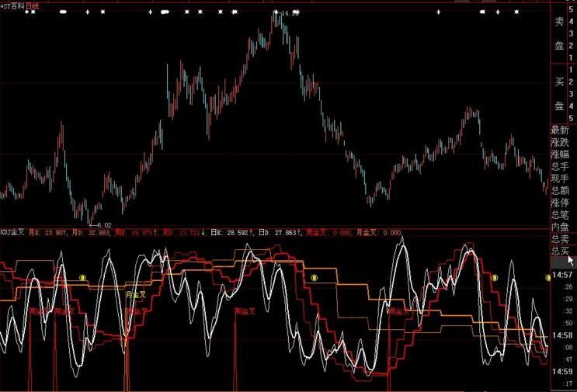
Task: Click the KDJ金叉 indicator name label
Action: 14,231
